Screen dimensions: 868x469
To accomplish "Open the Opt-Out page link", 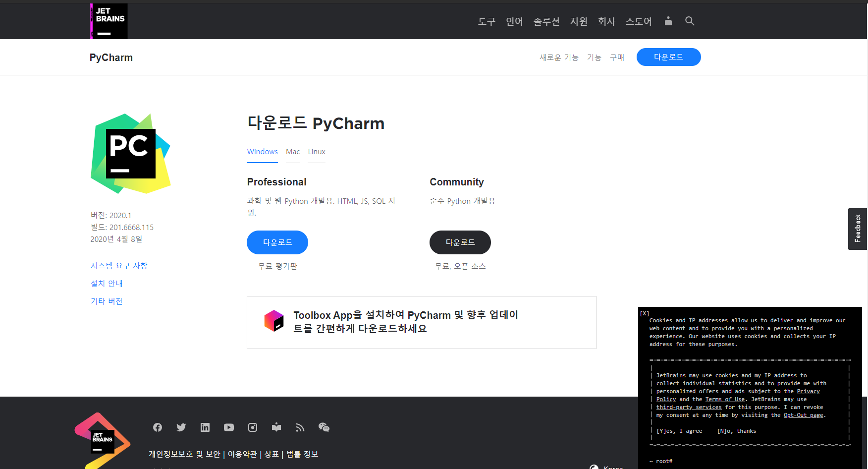I will [803, 415].
